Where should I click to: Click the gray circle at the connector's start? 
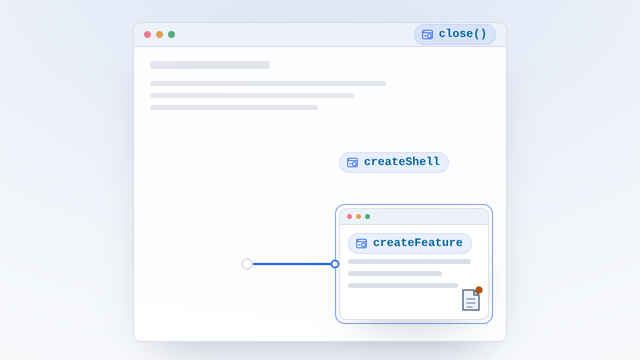coord(247,264)
